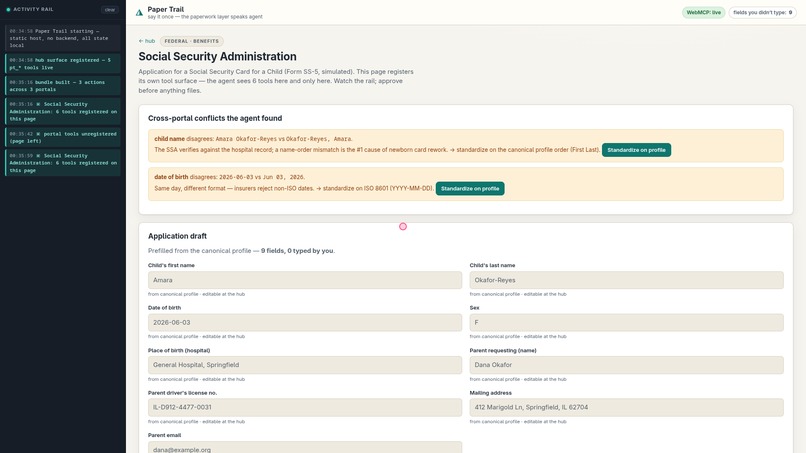Click the green Activity Rail status dot

[8, 9]
